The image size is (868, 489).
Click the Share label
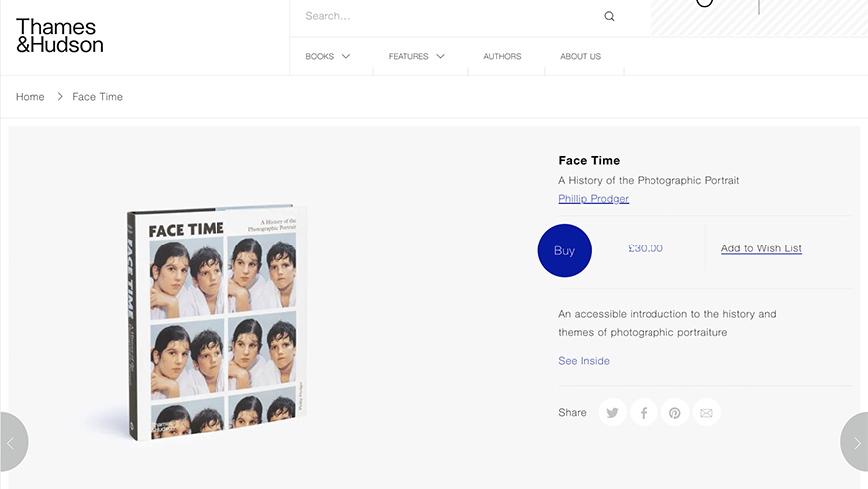(x=572, y=412)
